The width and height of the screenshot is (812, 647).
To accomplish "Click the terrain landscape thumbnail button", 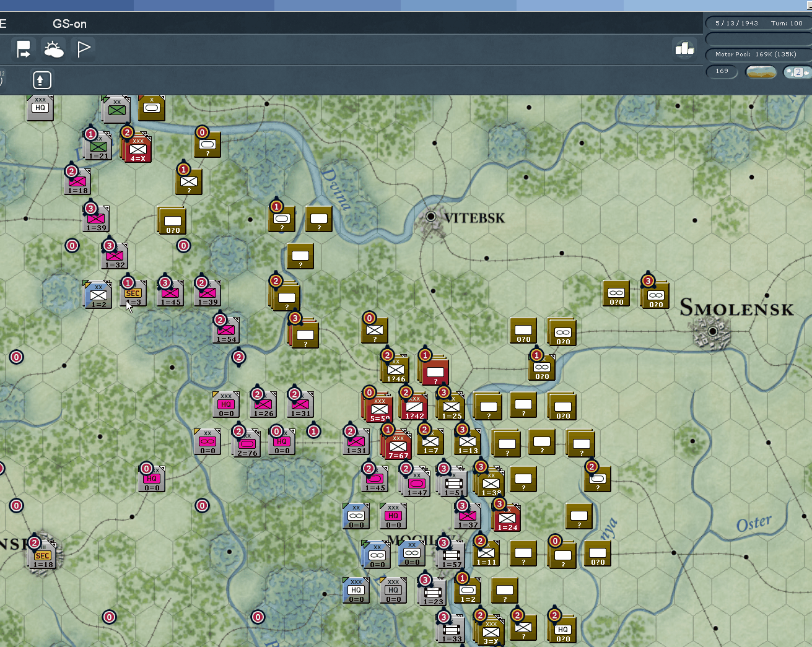I will click(x=761, y=72).
